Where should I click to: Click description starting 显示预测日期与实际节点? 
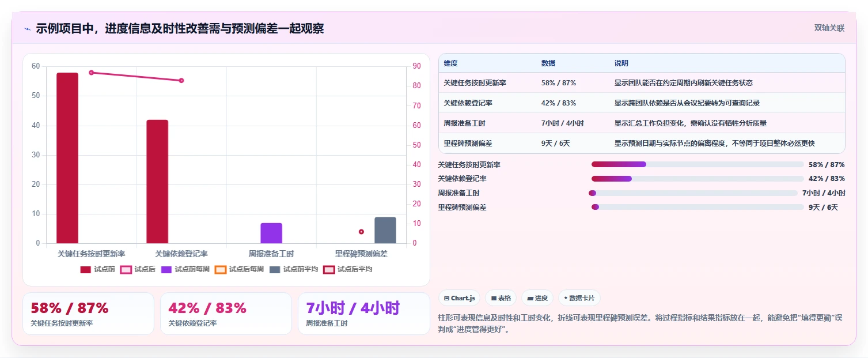(715, 144)
